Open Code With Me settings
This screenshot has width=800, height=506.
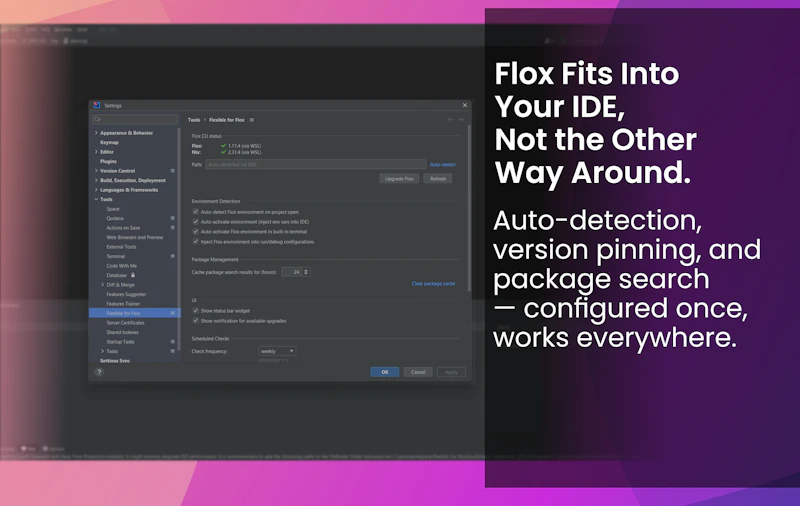pos(121,266)
